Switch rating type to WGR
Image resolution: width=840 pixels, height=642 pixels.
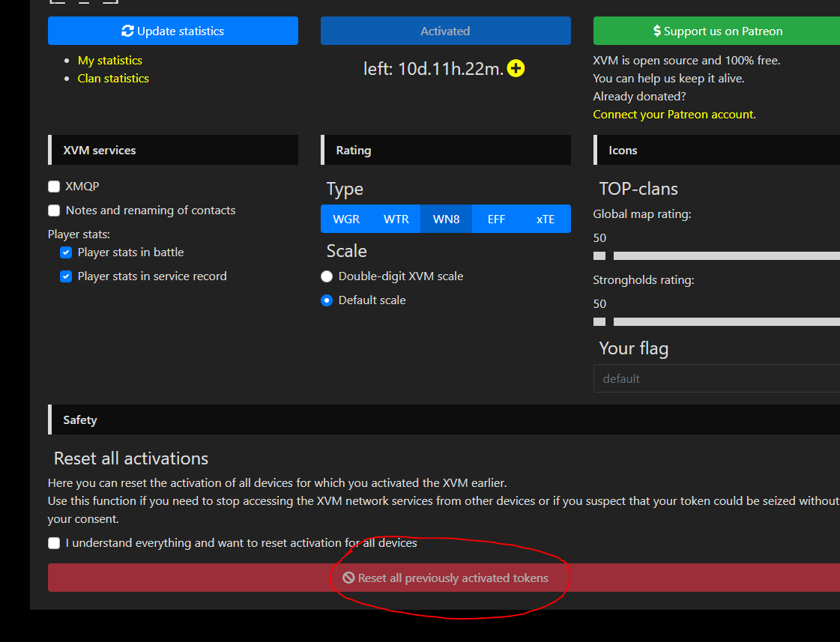[346, 219]
